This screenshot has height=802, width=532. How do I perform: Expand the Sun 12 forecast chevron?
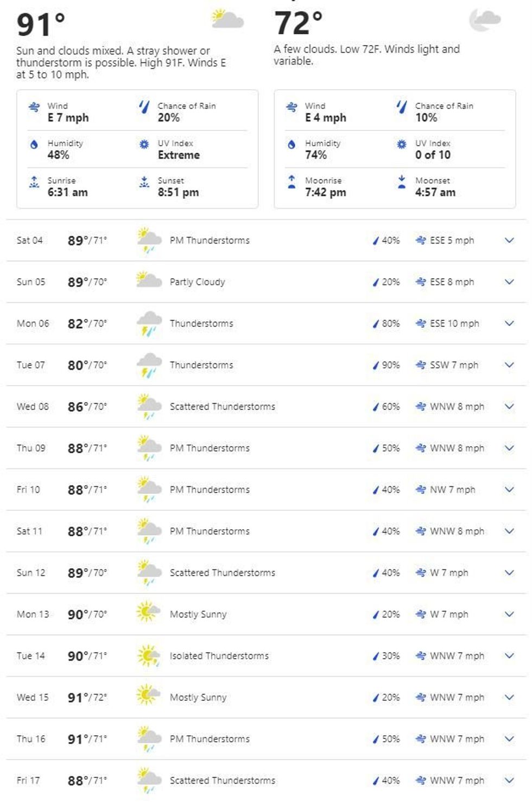509,573
